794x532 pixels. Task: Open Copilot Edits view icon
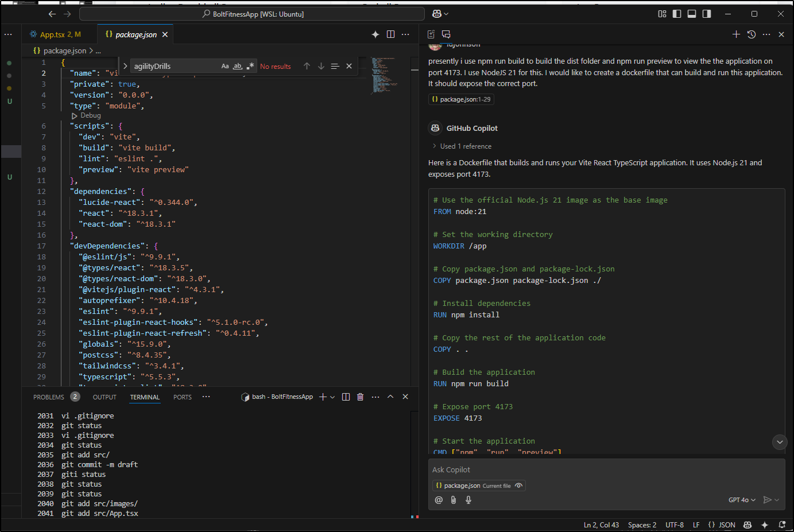(x=431, y=34)
